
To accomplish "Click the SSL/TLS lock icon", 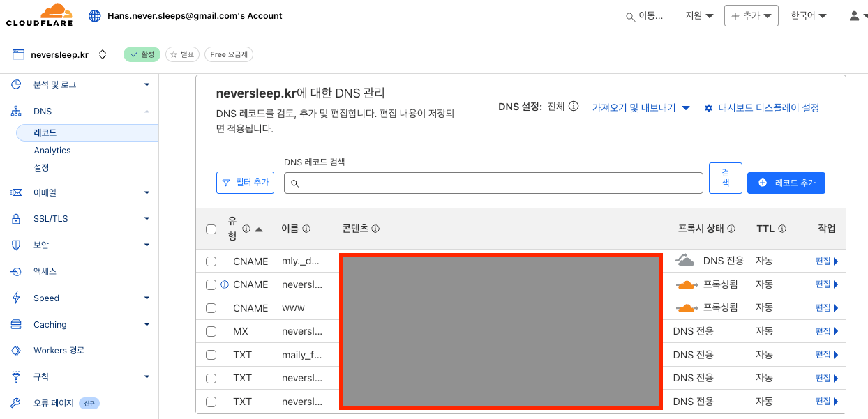I will point(16,219).
